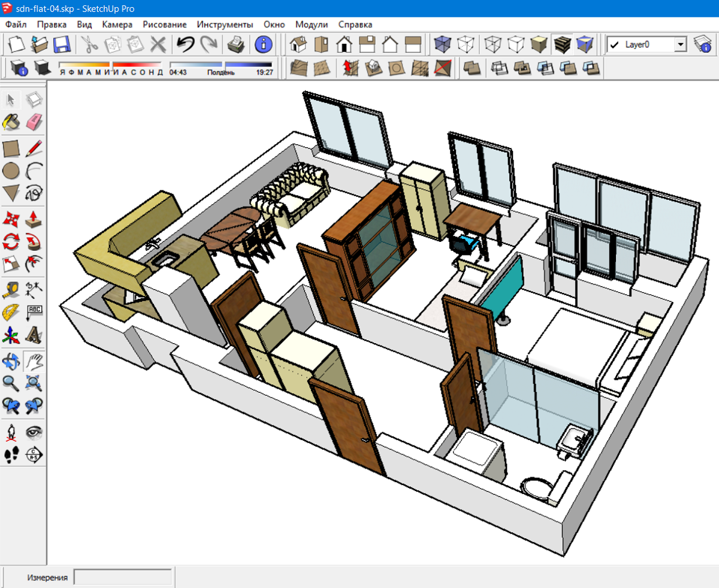Switch to Iso standard view
This screenshot has height=588, width=719.
click(298, 45)
